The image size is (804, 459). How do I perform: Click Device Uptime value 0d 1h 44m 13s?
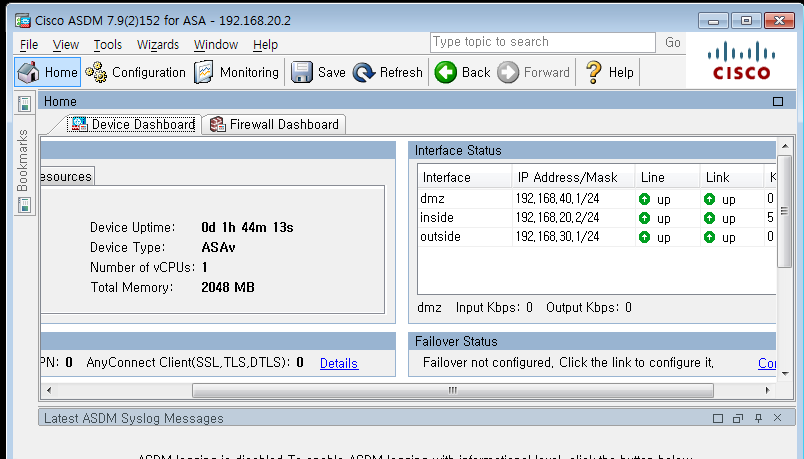(x=247, y=227)
